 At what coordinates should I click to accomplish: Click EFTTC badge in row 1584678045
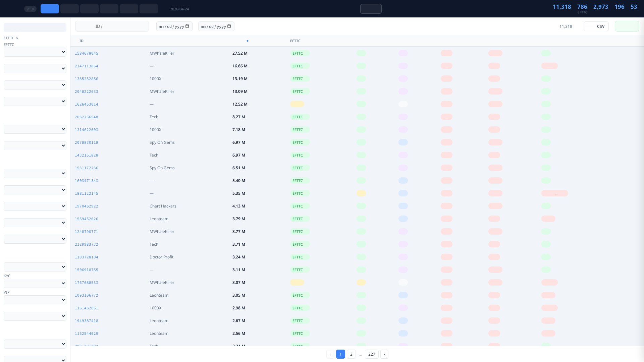300,53
